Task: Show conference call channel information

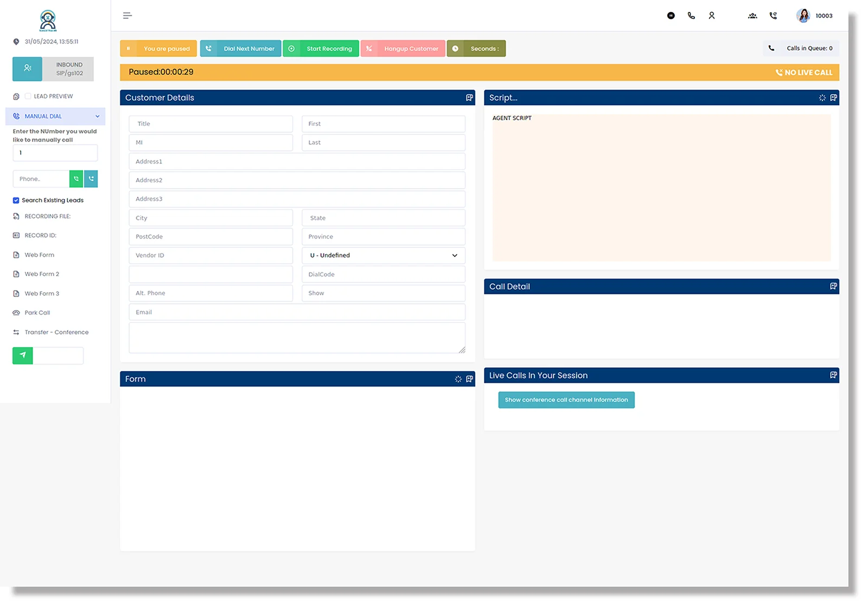Action: tap(566, 400)
